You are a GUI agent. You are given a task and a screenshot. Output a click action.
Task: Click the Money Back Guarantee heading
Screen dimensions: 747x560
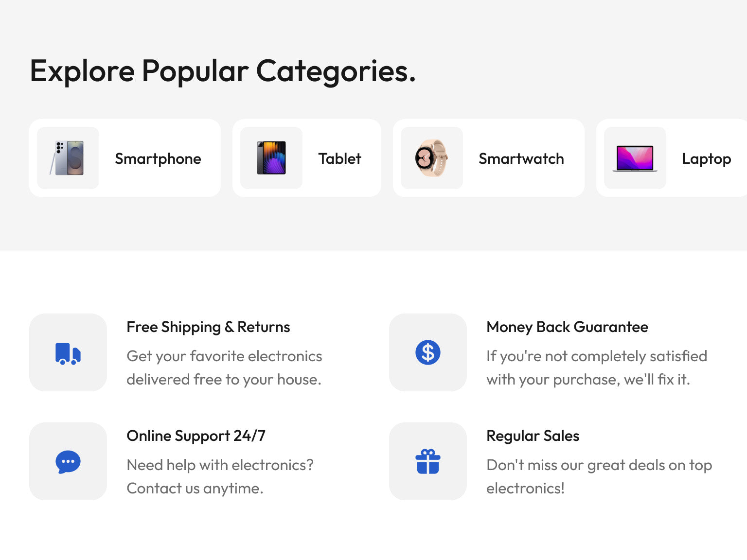click(x=567, y=327)
